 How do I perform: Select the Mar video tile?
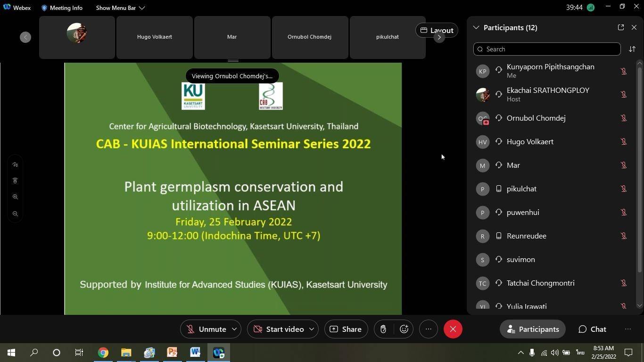pos(232,37)
